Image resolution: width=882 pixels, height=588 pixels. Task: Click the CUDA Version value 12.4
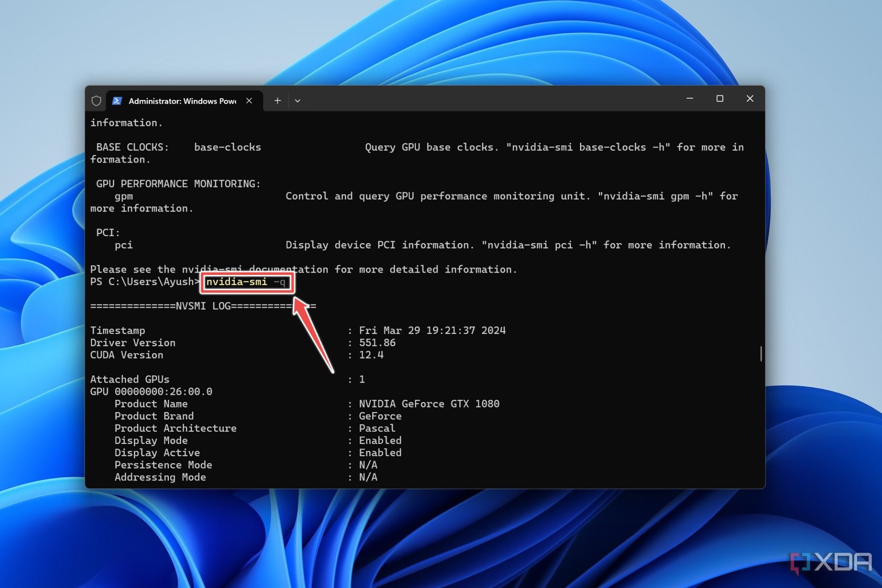(x=371, y=355)
